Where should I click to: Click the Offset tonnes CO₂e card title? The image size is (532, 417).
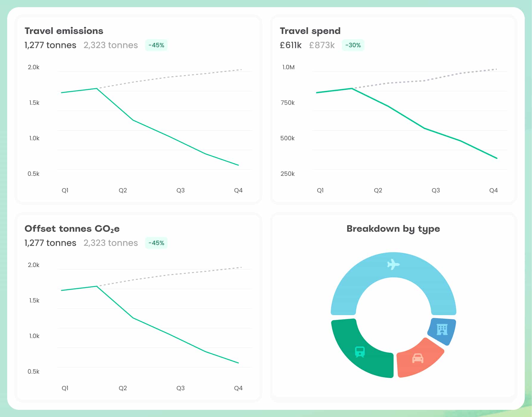click(x=72, y=229)
